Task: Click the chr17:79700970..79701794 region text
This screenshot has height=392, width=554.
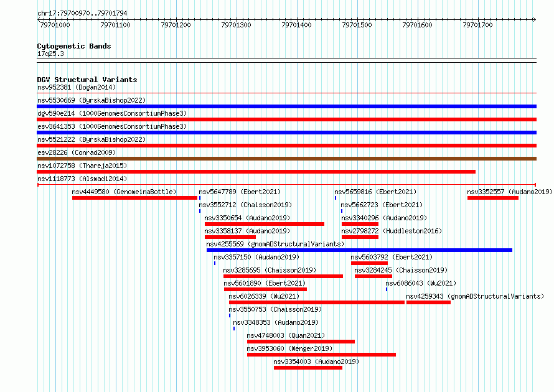Action: (x=82, y=13)
